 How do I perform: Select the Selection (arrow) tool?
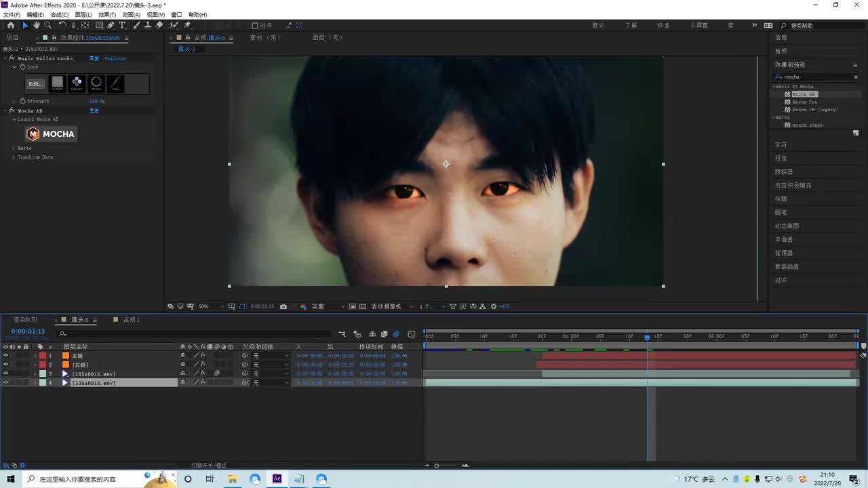click(x=25, y=25)
